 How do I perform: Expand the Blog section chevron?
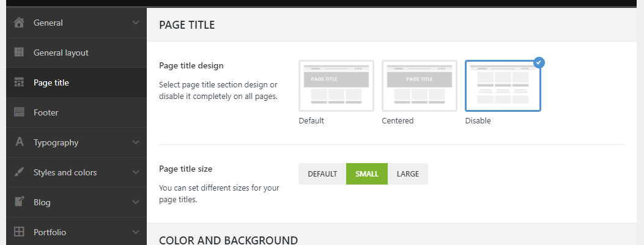point(136,202)
